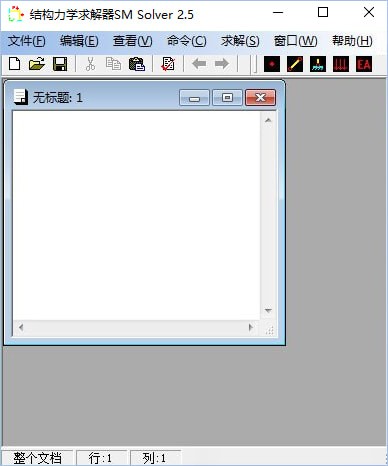Open the EA material properties tool
The height and width of the screenshot is (466, 388).
click(364, 64)
